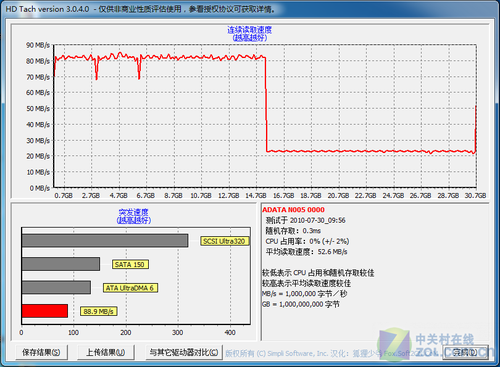Click the 随机存取: 0.3ms line
This screenshot has width=500, height=367.
tap(293, 231)
